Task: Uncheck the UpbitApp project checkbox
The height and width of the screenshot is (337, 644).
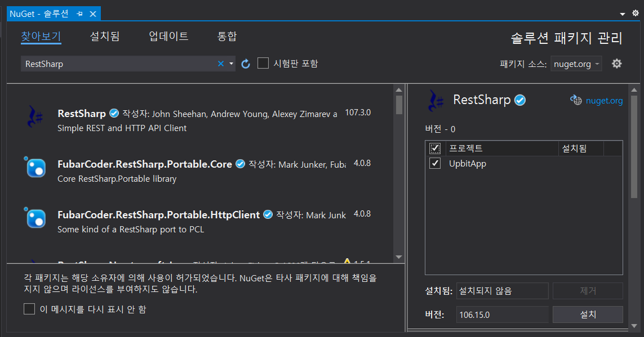Action: [435, 163]
